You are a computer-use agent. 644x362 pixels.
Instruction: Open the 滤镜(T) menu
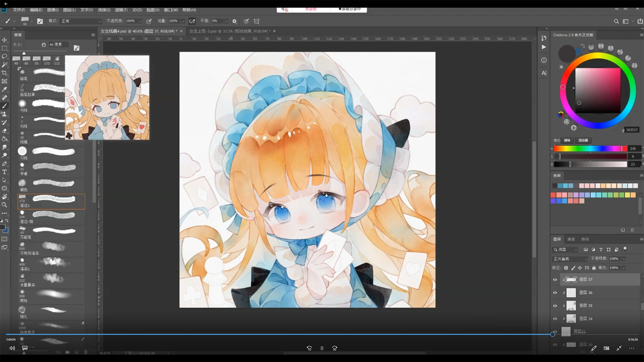pyautogui.click(x=121, y=10)
